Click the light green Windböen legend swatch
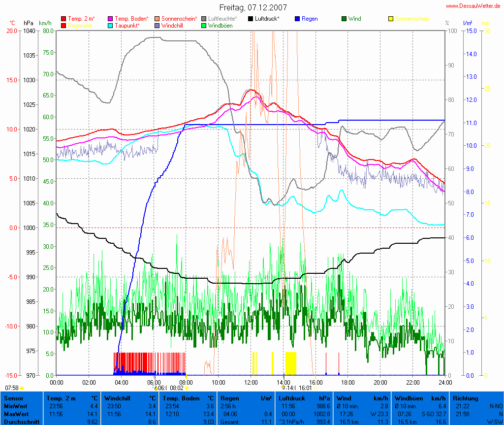 [x=204, y=26]
